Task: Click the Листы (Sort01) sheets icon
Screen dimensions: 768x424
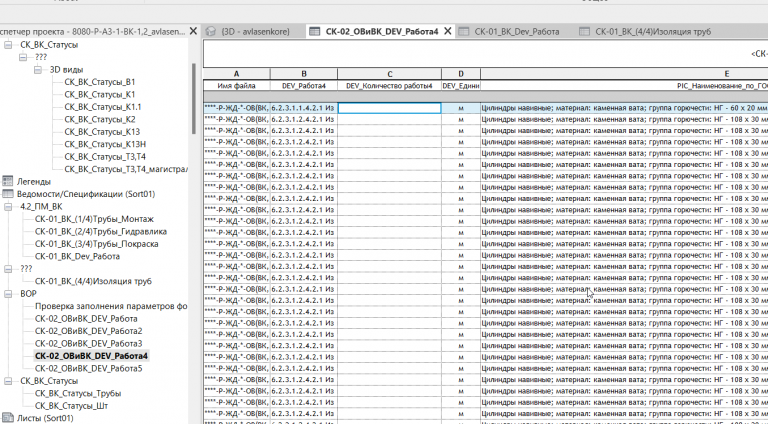Action: click(7, 418)
